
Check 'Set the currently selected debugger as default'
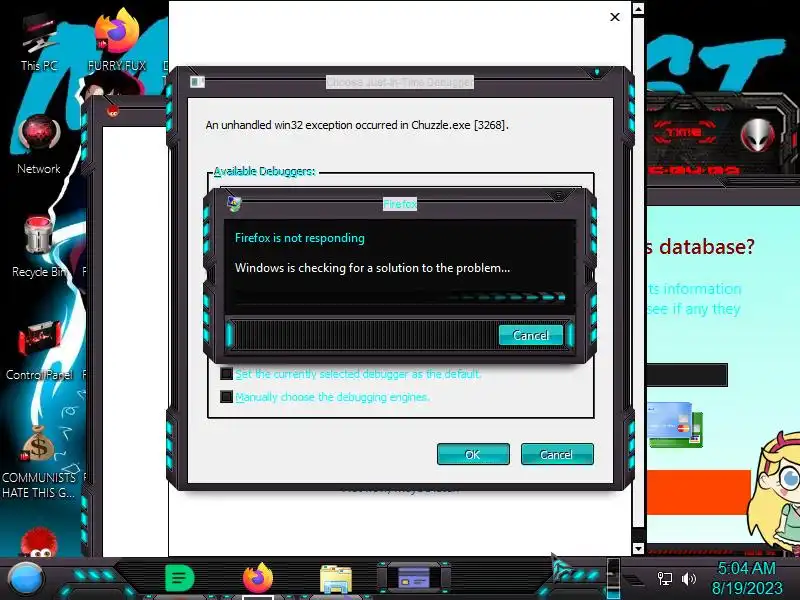pos(226,374)
